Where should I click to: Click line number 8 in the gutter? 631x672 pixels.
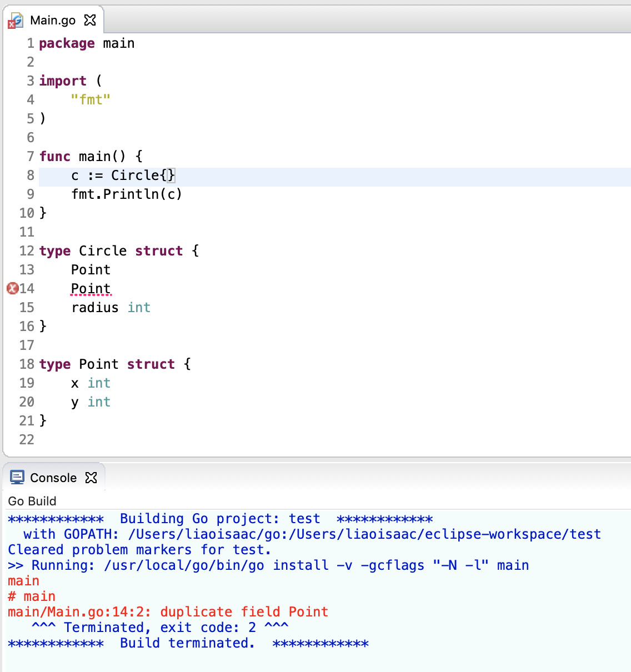(x=30, y=175)
